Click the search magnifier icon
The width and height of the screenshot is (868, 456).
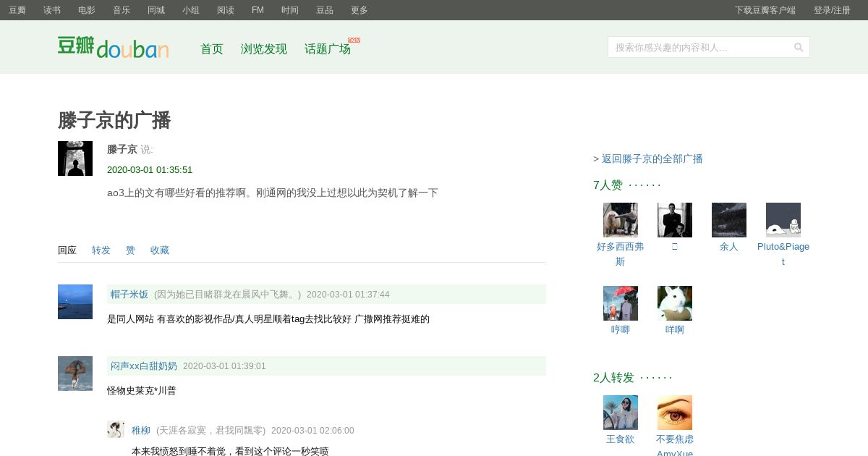(799, 47)
